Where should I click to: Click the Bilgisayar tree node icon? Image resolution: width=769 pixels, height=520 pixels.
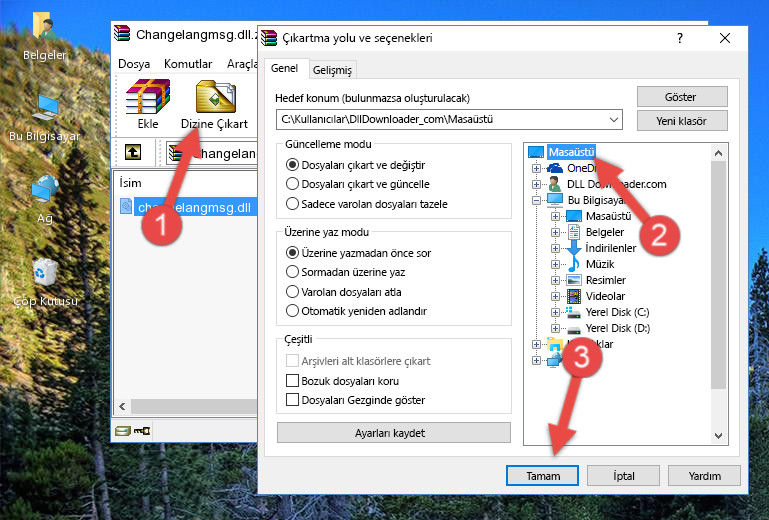pos(555,200)
